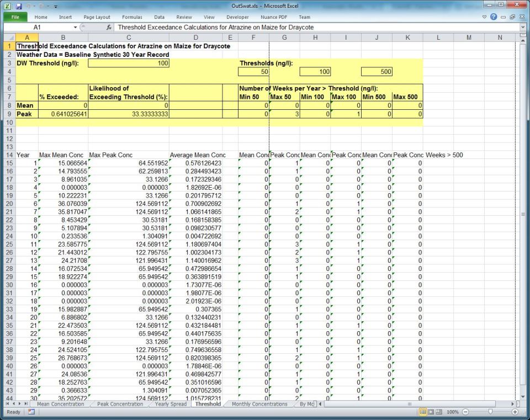The width and height of the screenshot is (530, 420).
Task: Click the Redo icon
Action: [x=41, y=6]
